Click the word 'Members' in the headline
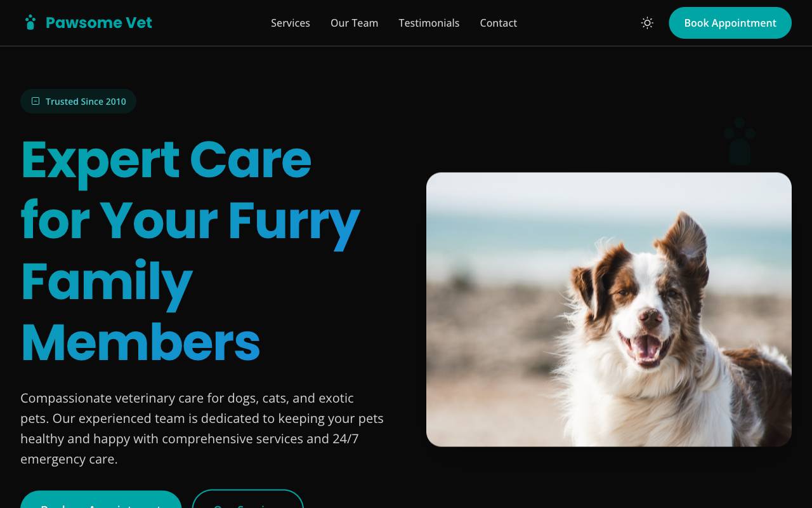This screenshot has width=812, height=508. [x=140, y=343]
